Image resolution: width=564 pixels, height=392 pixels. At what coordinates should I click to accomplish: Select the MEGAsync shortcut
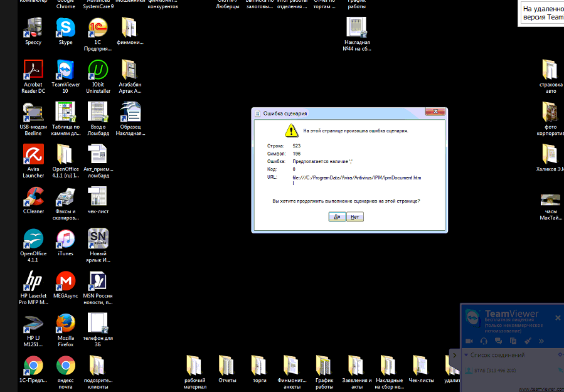[x=65, y=285]
